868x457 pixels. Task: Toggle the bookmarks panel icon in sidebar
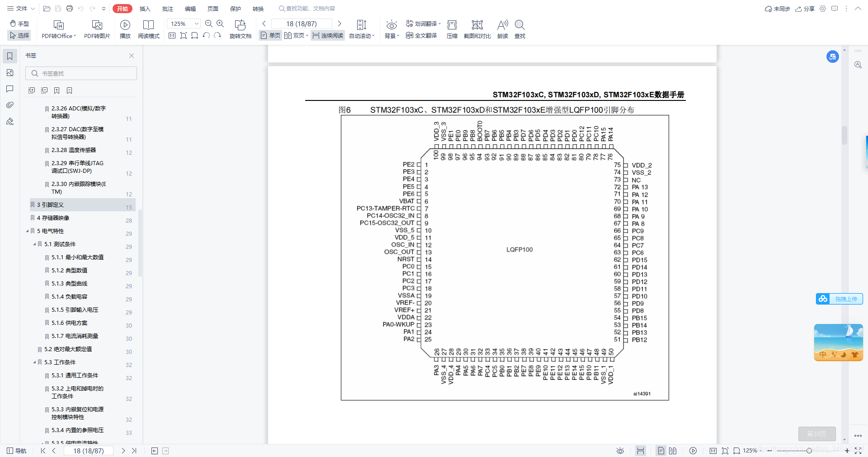10,56
